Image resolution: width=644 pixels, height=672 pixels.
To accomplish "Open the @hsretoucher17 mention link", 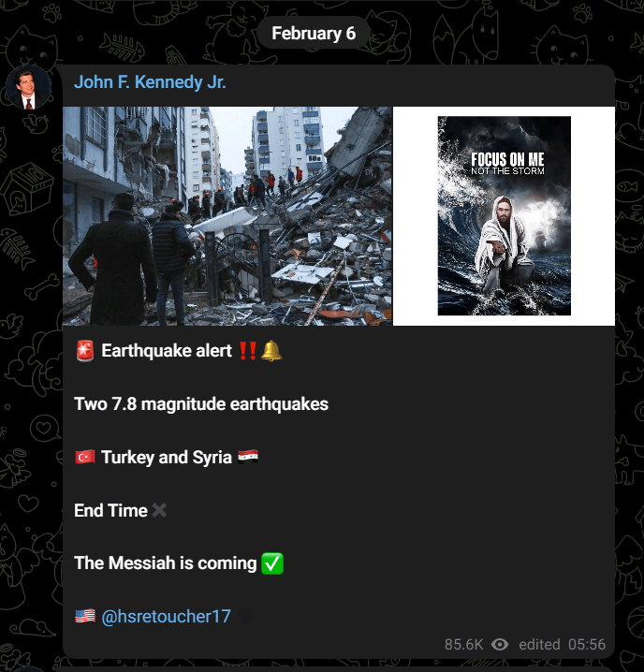I will coord(166,616).
